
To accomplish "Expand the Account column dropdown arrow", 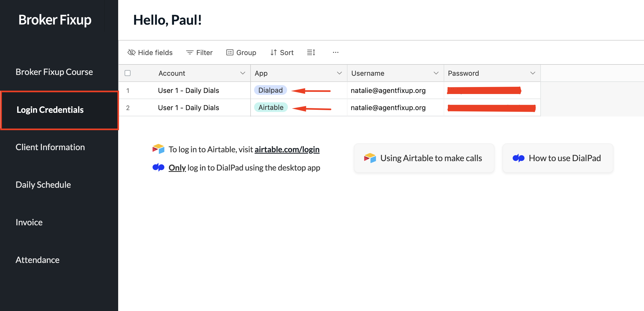I will click(243, 73).
